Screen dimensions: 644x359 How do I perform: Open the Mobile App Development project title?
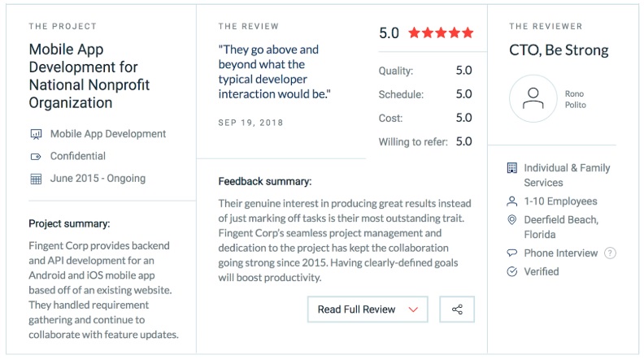pyautogui.click(x=89, y=76)
